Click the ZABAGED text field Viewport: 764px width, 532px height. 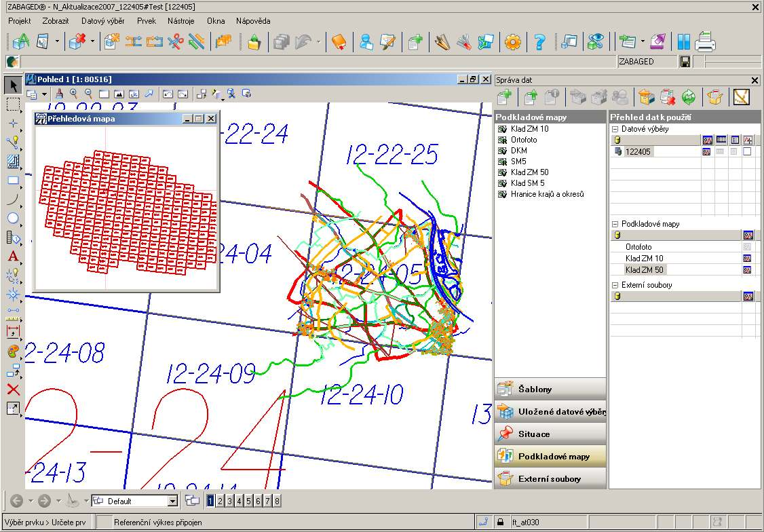[x=647, y=61]
